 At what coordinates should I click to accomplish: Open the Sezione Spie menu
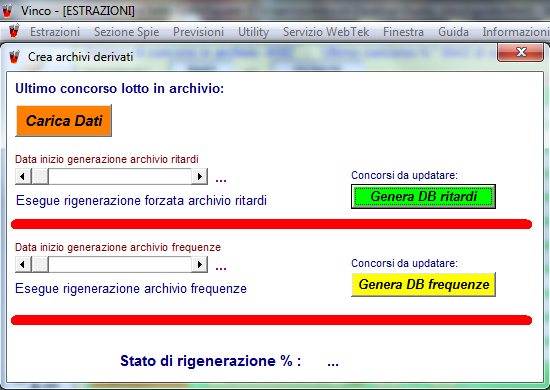[x=126, y=32]
